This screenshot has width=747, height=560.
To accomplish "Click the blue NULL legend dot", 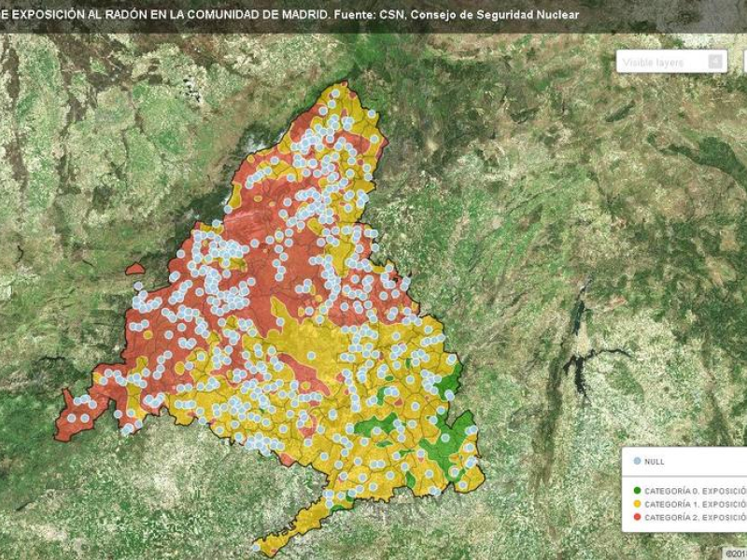I will tap(637, 461).
